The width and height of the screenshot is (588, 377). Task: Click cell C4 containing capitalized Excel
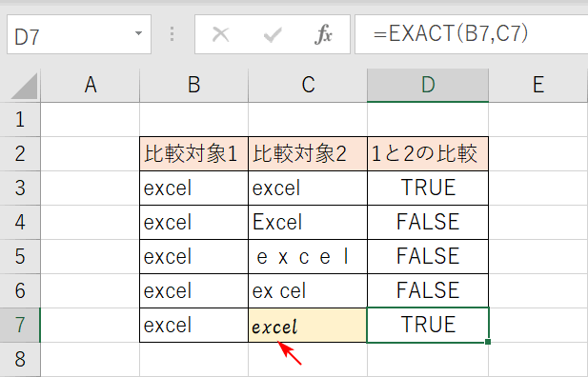pyautogui.click(x=308, y=222)
